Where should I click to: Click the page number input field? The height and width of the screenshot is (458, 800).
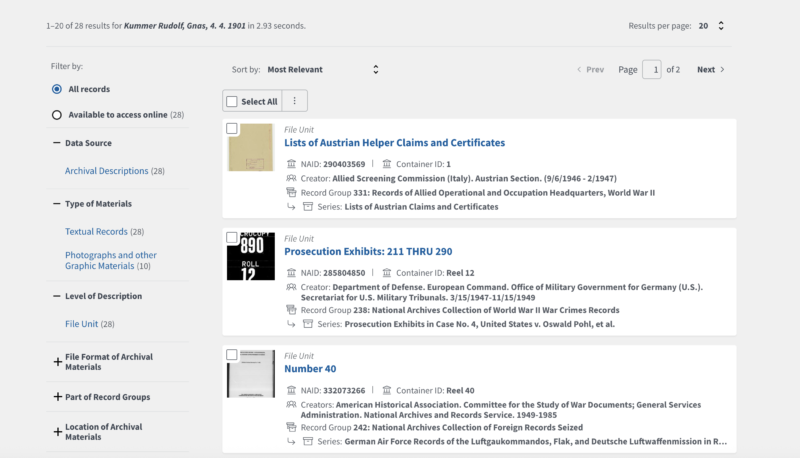651,70
